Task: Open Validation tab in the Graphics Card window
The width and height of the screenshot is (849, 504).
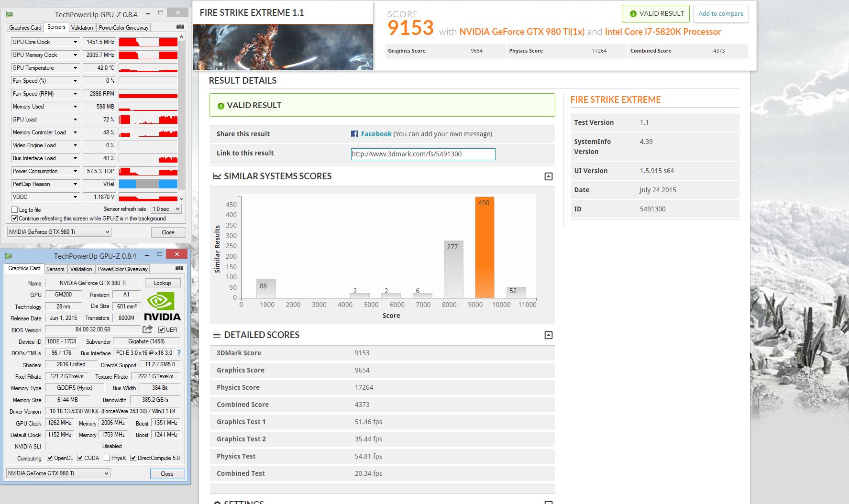Action: (x=81, y=269)
